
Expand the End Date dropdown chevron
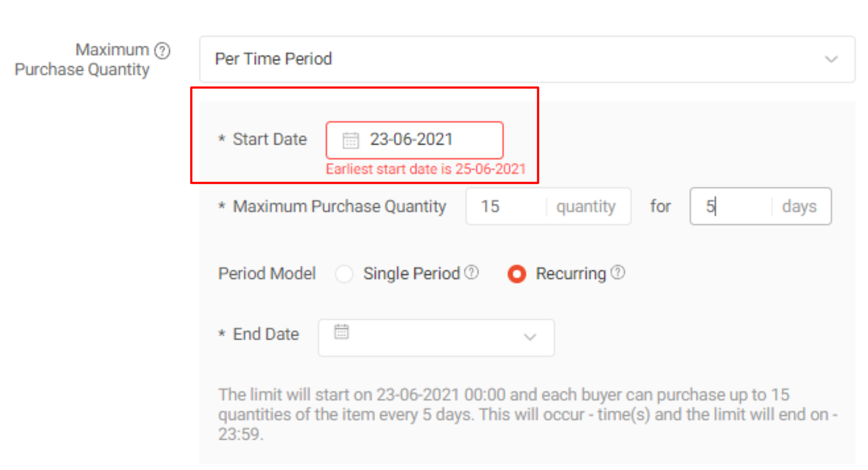530,337
